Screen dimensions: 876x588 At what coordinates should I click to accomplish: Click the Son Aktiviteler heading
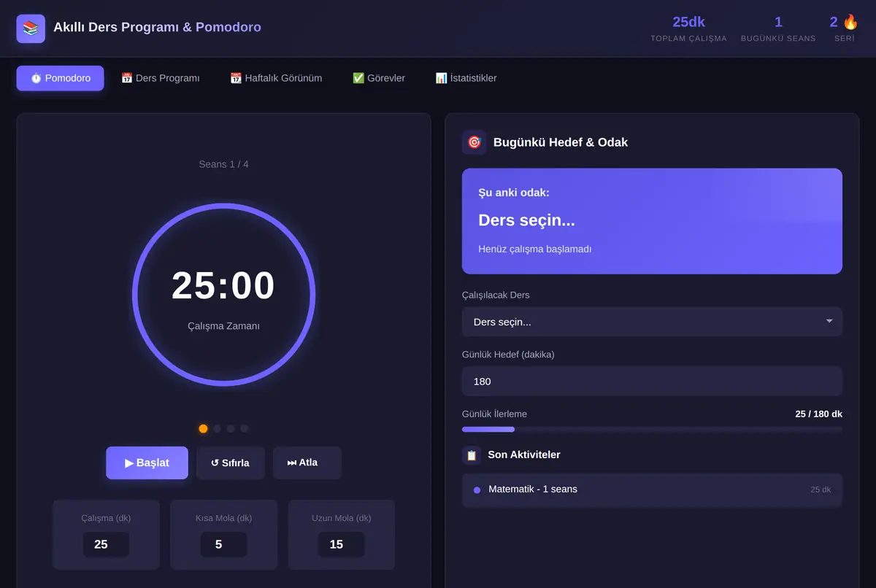pos(524,454)
